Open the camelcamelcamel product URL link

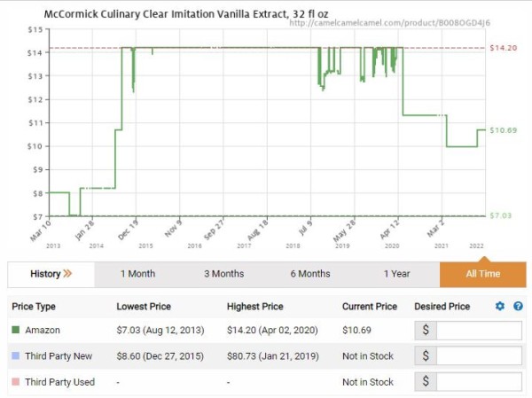(389, 23)
